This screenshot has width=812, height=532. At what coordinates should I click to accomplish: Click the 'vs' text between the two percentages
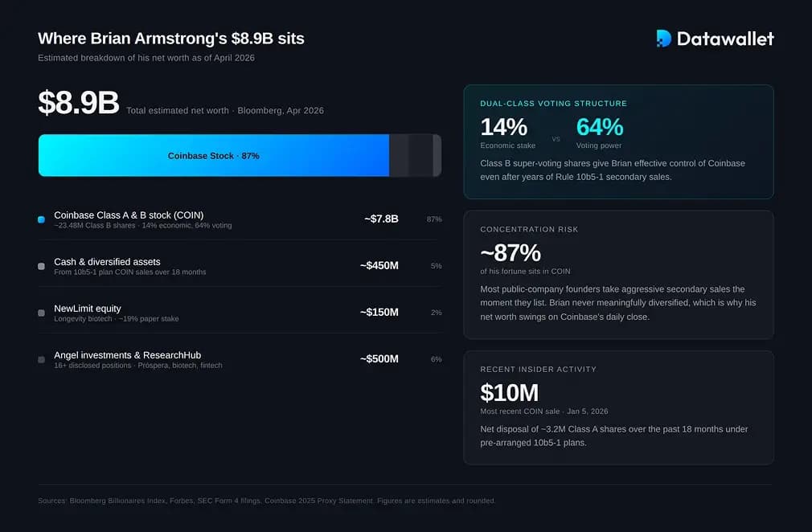[556, 139]
